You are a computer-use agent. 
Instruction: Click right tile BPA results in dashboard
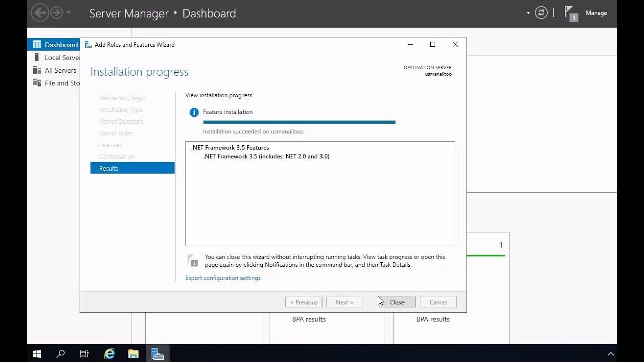pos(433,319)
